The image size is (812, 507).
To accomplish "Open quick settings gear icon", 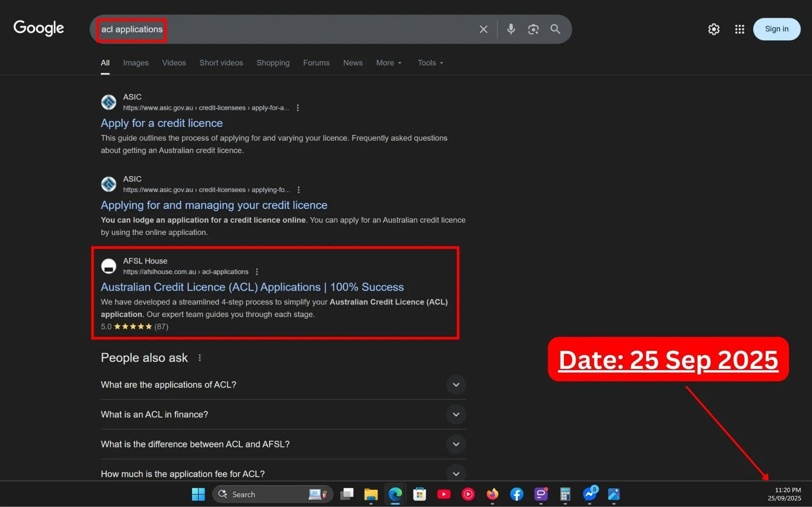I will [714, 29].
